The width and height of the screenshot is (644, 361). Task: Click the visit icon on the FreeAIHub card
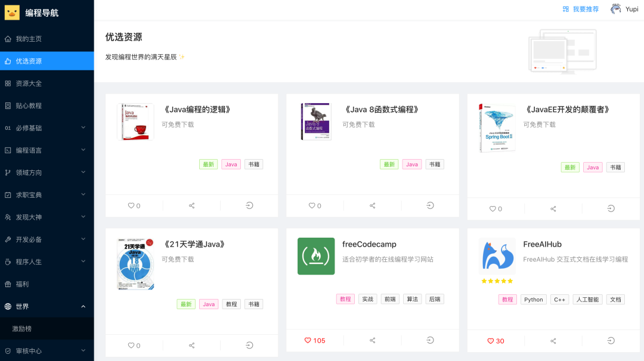click(x=611, y=341)
